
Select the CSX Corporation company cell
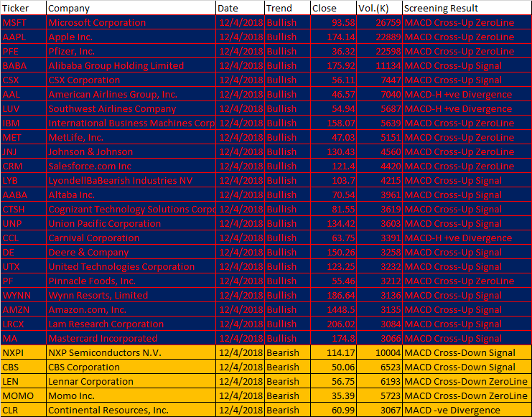tap(131, 80)
